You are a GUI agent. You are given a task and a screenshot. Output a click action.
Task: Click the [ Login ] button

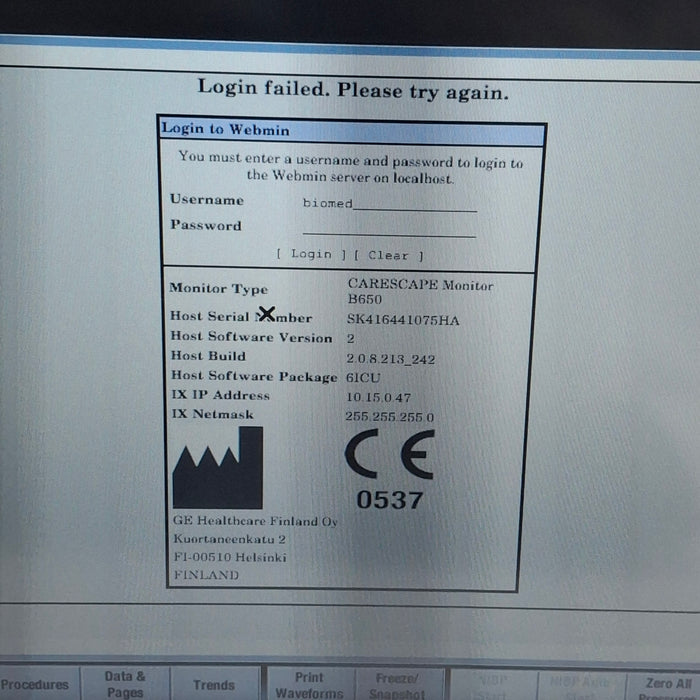pos(311,254)
